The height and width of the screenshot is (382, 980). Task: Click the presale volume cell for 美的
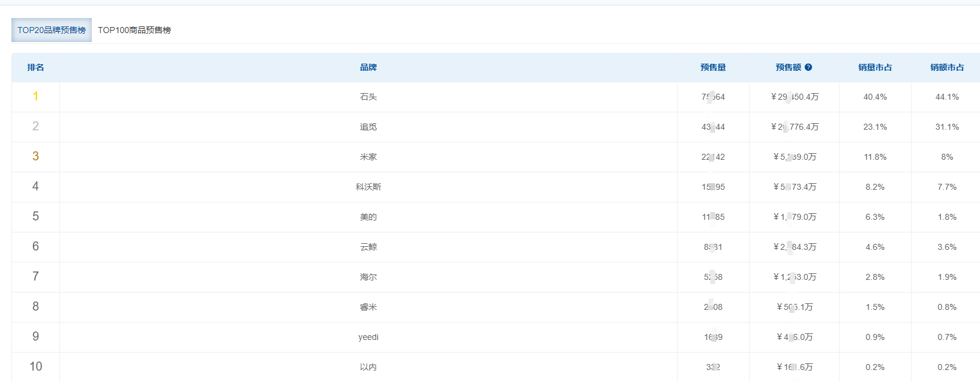click(x=713, y=217)
